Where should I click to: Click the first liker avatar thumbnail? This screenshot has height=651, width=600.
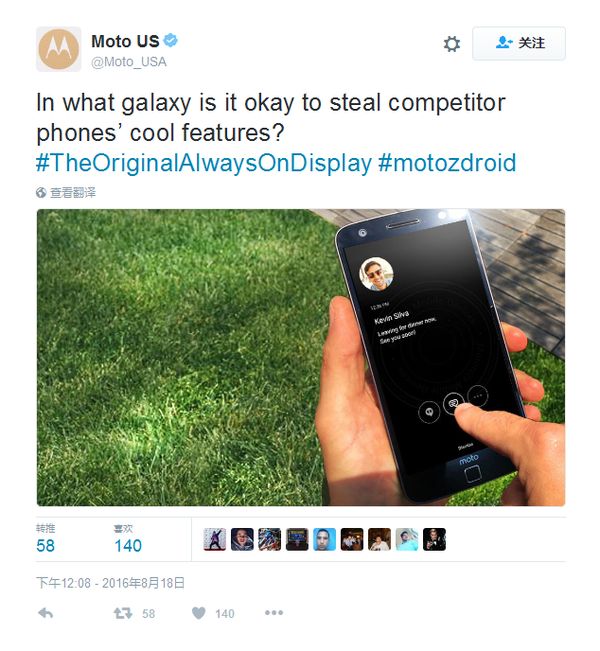(215, 539)
